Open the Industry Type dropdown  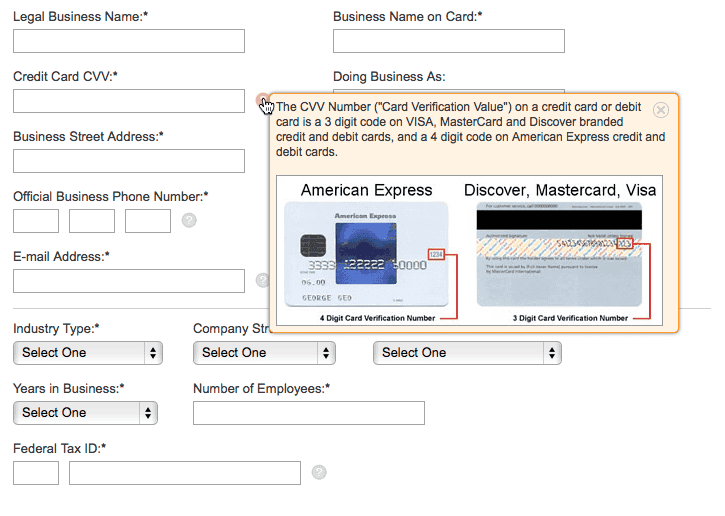[88, 353]
